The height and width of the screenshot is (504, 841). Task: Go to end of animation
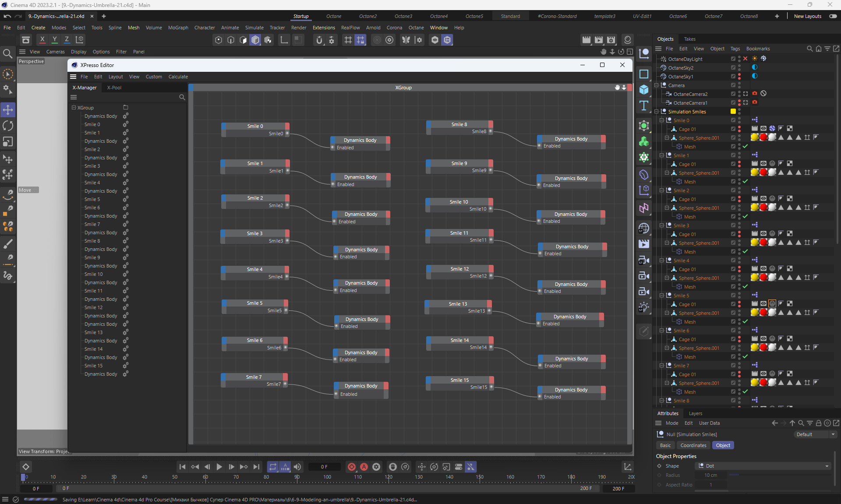coord(257,467)
